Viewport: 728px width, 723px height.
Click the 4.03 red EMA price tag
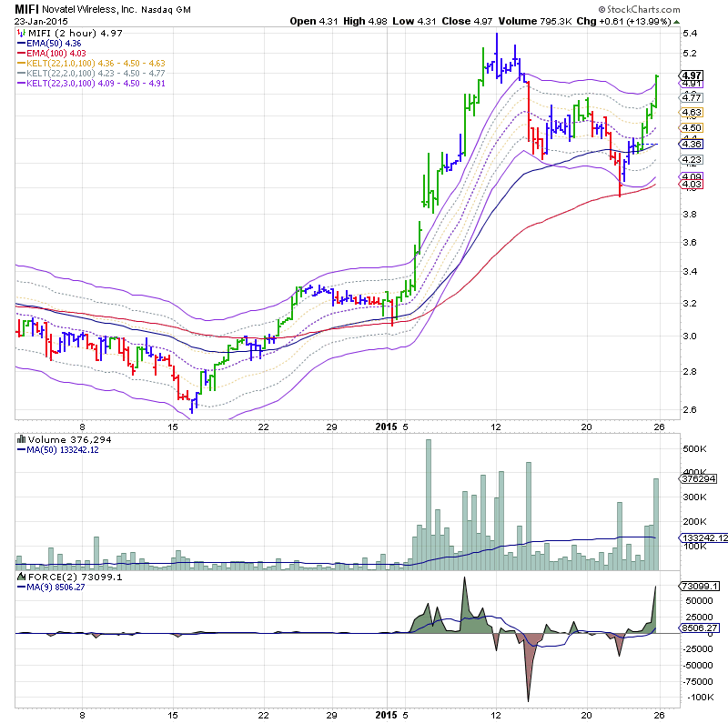(x=692, y=185)
